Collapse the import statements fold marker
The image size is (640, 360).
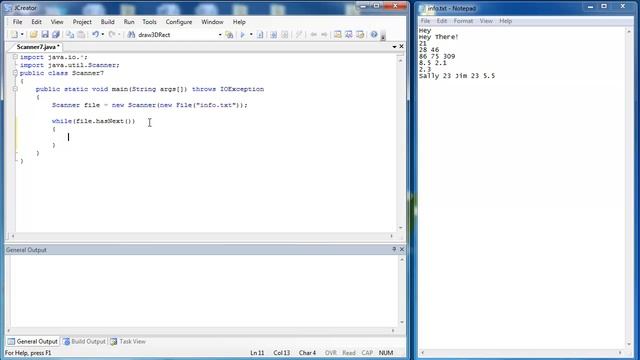click(15, 57)
